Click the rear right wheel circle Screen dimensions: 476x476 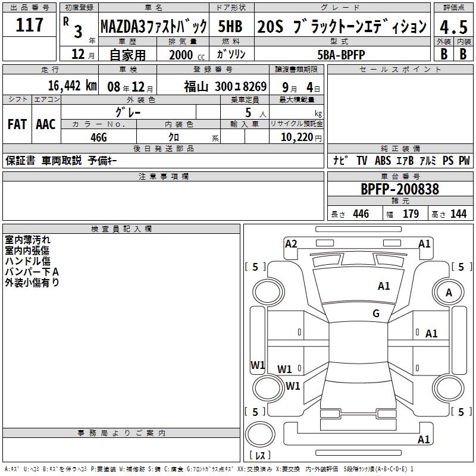click(x=448, y=388)
